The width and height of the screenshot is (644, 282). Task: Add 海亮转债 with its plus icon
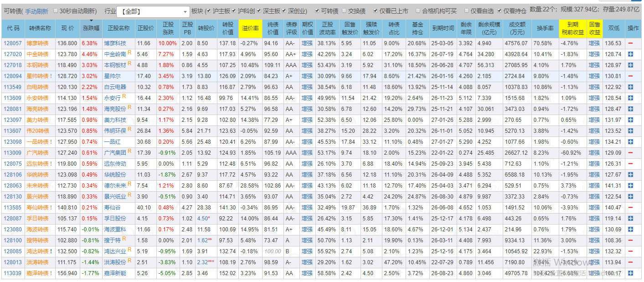pos(631,109)
